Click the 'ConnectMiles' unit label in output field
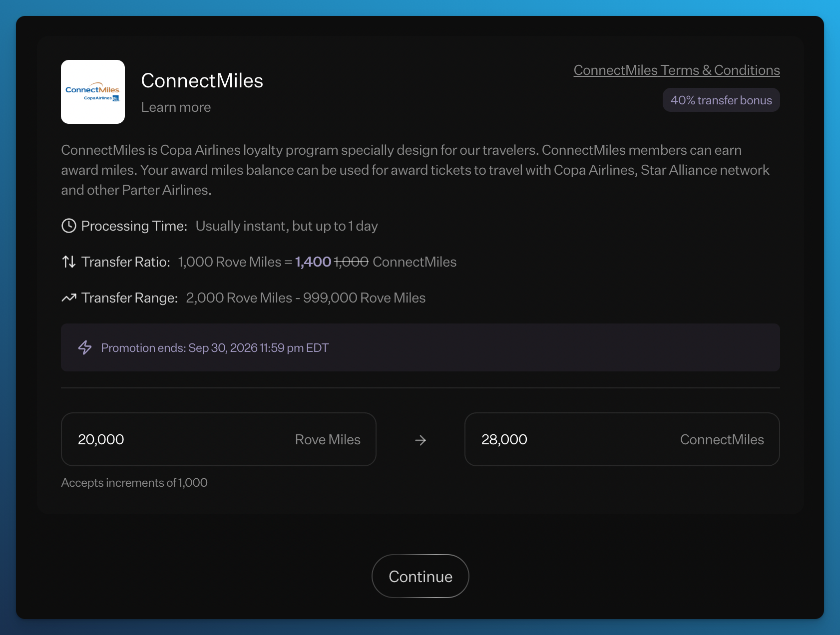The width and height of the screenshot is (840, 635). (722, 440)
